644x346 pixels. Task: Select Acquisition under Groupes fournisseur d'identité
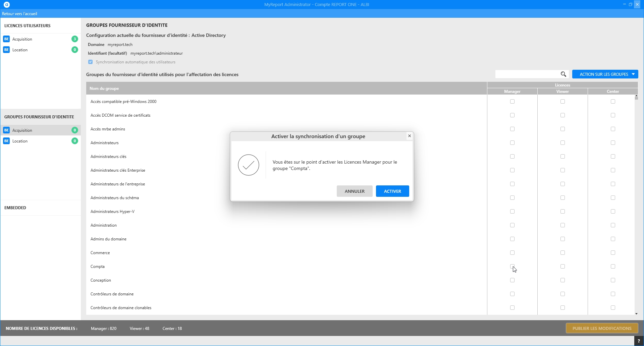pos(22,130)
